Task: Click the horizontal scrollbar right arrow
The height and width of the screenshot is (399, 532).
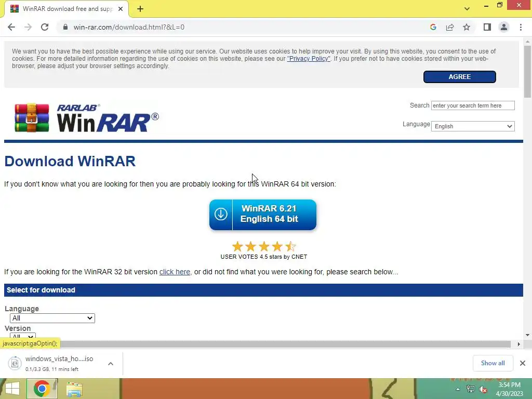Action: 518,344
